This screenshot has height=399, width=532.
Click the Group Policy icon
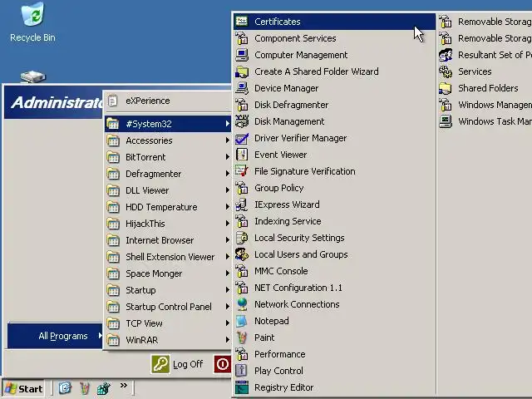tap(242, 188)
